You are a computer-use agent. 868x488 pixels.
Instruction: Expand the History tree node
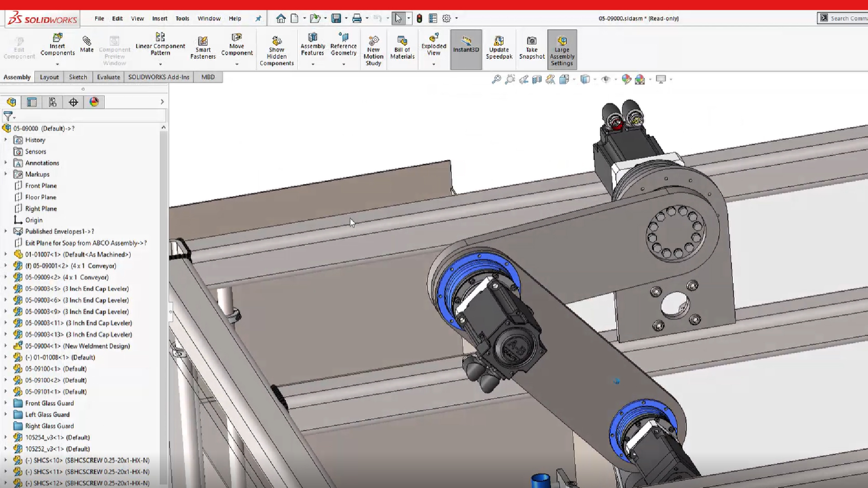tap(6, 140)
